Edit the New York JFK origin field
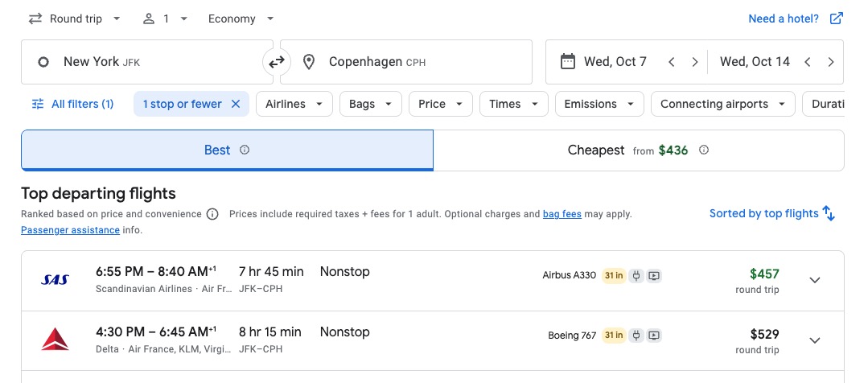The image size is (868, 383). (x=147, y=62)
